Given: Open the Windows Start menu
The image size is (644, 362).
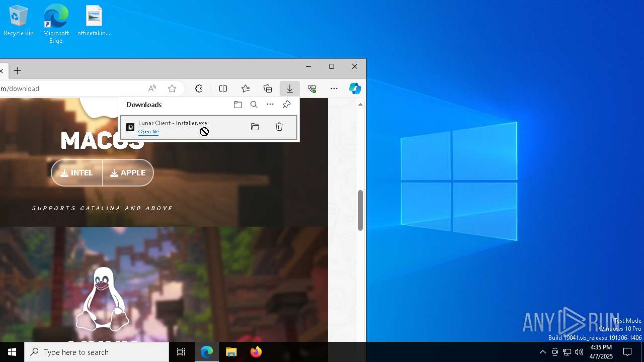Looking at the screenshot, I should (12, 352).
